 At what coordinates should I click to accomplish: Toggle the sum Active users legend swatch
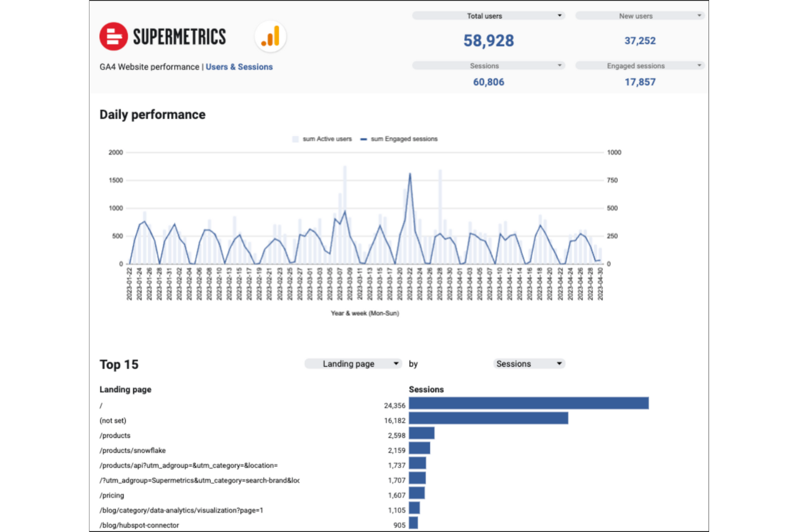click(295, 139)
